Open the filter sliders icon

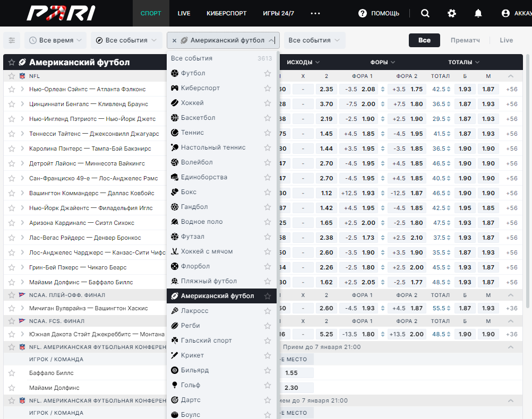pos(12,40)
